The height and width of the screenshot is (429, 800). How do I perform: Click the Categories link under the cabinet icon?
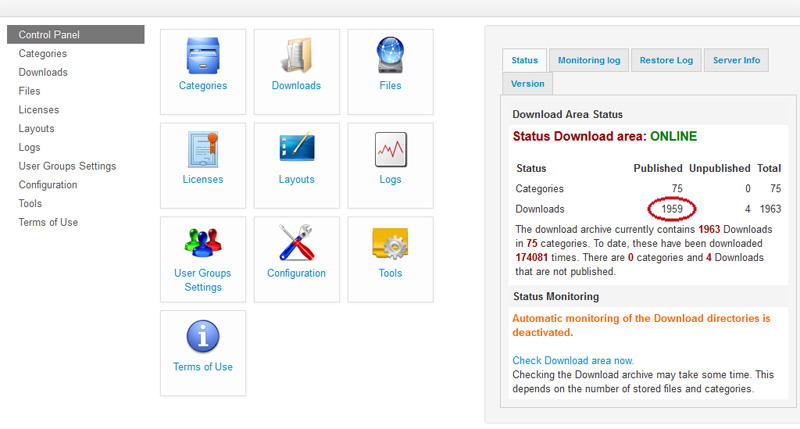[203, 86]
